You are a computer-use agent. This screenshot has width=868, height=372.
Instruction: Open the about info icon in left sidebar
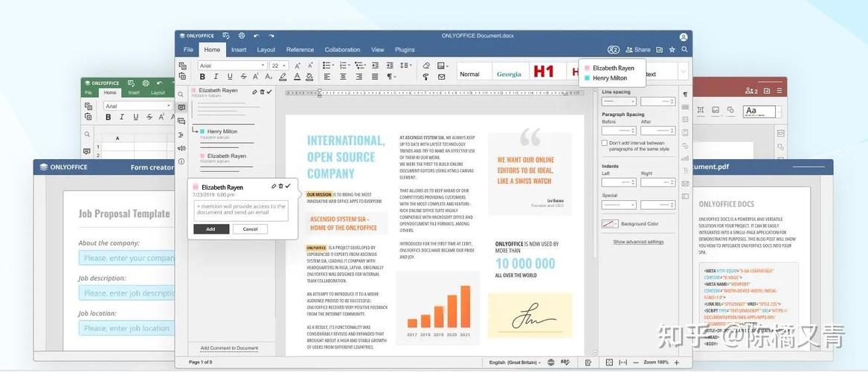(x=181, y=161)
